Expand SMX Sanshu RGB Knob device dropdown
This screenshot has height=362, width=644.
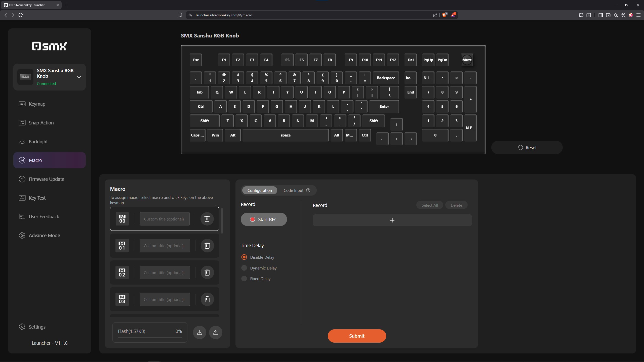coord(79,77)
